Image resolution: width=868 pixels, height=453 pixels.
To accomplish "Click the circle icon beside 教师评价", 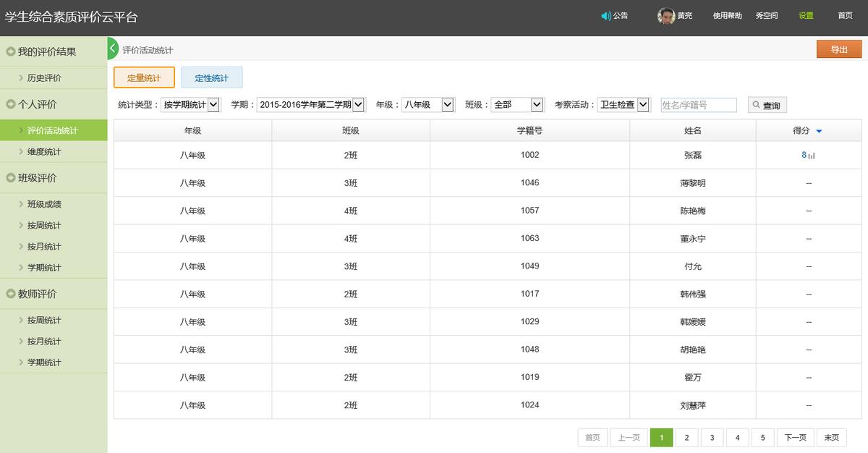I will tap(10, 294).
